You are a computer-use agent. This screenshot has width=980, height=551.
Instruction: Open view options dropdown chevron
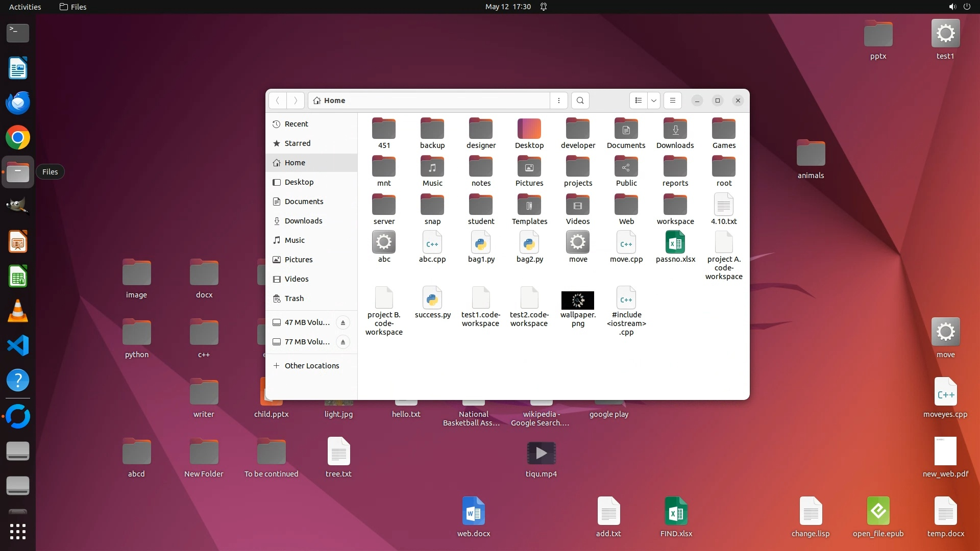tap(654, 101)
